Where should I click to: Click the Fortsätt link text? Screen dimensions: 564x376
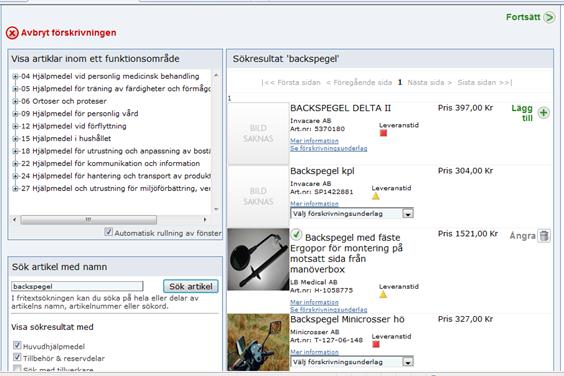[523, 17]
